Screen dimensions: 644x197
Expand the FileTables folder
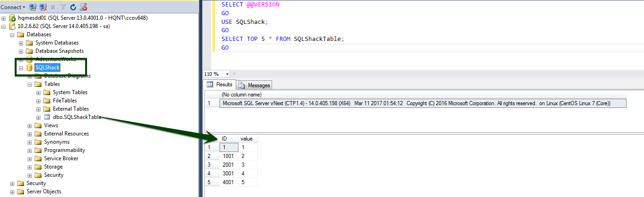coord(39,101)
